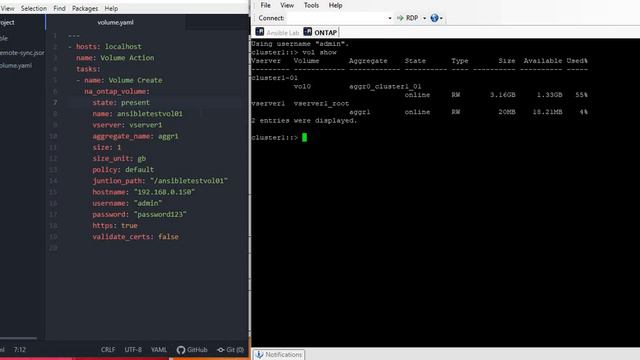
Task: Open the Find menu in Atom
Action: [x=59, y=8]
